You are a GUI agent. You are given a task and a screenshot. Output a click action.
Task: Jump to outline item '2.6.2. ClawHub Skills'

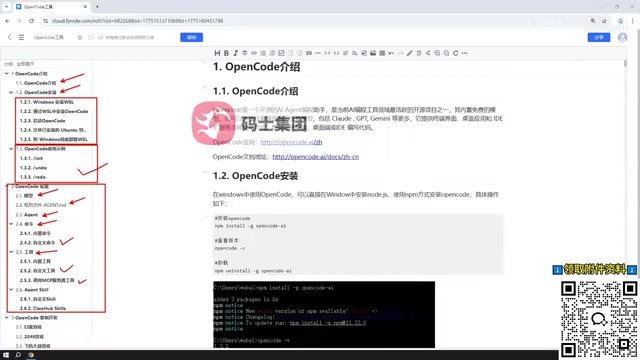coord(43,308)
